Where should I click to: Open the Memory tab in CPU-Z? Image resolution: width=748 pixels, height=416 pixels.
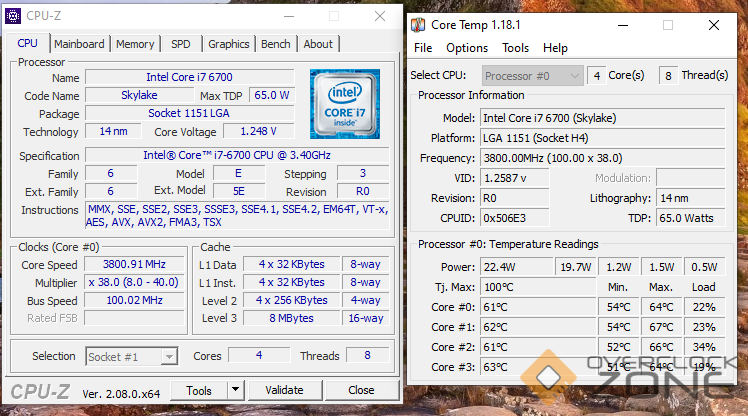[135, 44]
